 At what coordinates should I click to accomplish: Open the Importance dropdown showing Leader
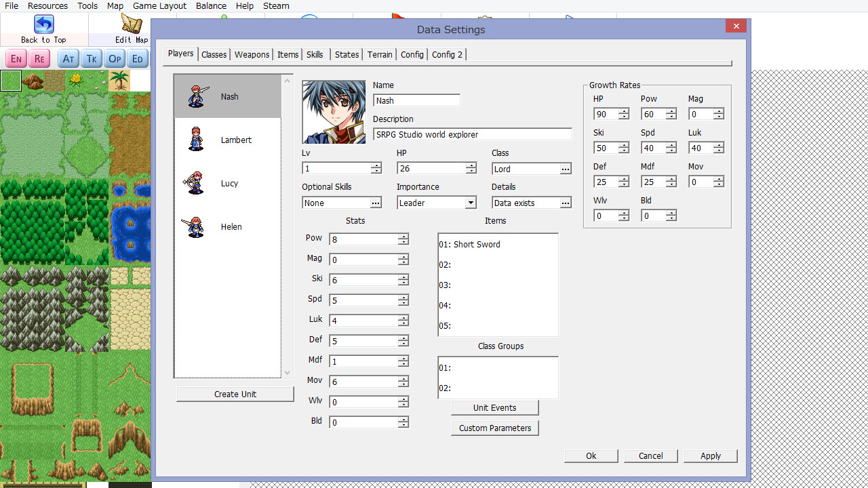point(471,202)
